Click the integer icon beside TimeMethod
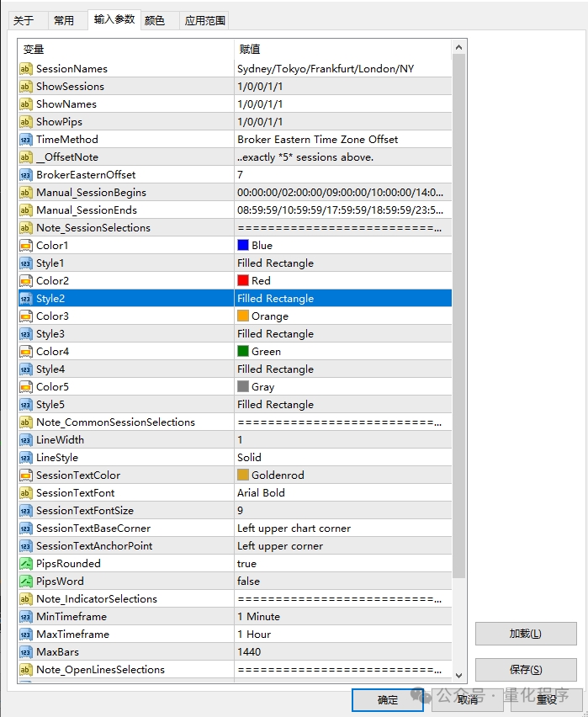588x717 pixels. click(25, 140)
